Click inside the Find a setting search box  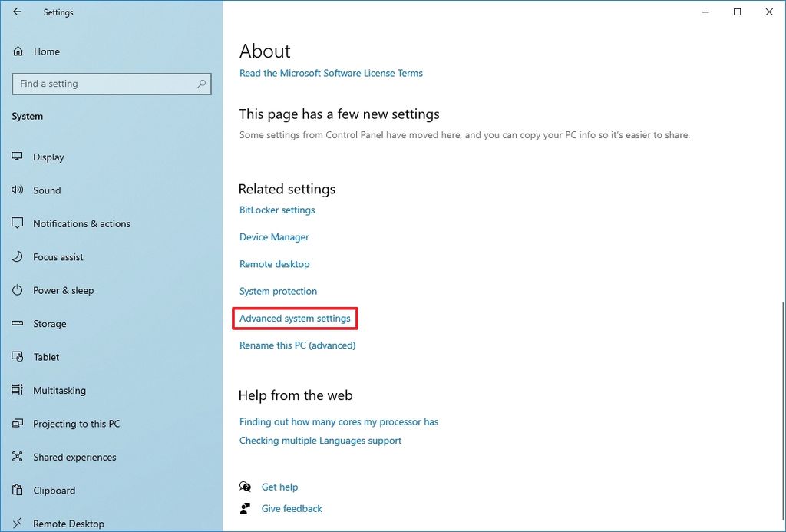coord(111,84)
